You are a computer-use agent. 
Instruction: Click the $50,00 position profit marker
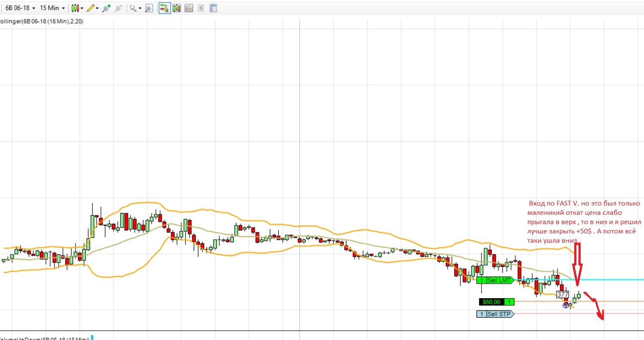[x=497, y=302]
